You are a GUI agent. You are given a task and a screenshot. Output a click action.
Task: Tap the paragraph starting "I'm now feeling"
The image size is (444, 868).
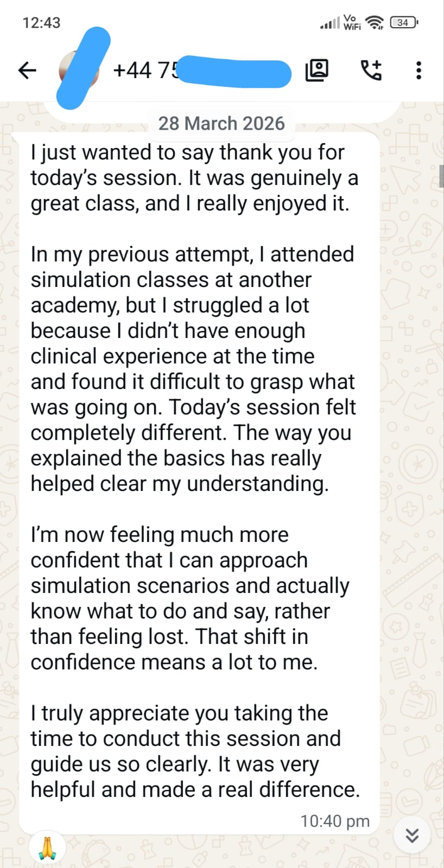(189, 598)
